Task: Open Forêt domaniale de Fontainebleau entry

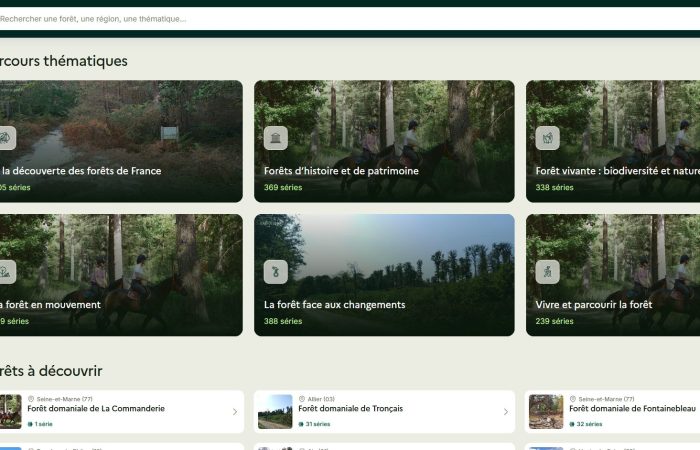Action: point(612,412)
